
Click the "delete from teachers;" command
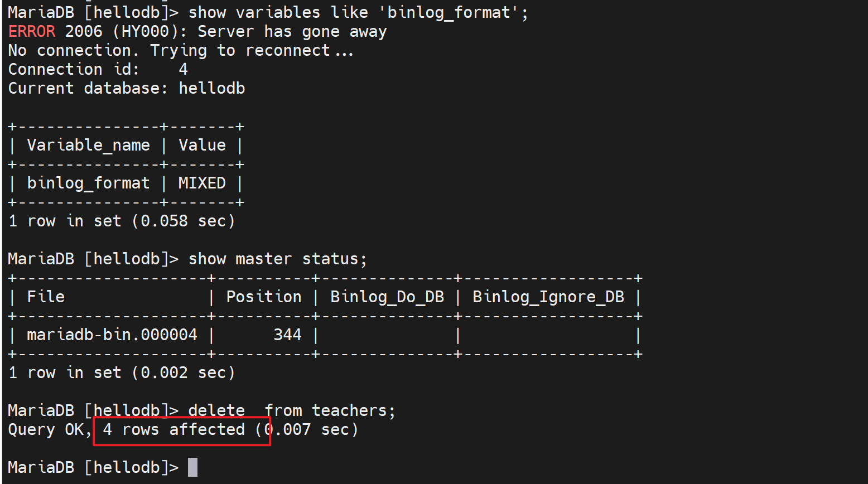(292, 410)
